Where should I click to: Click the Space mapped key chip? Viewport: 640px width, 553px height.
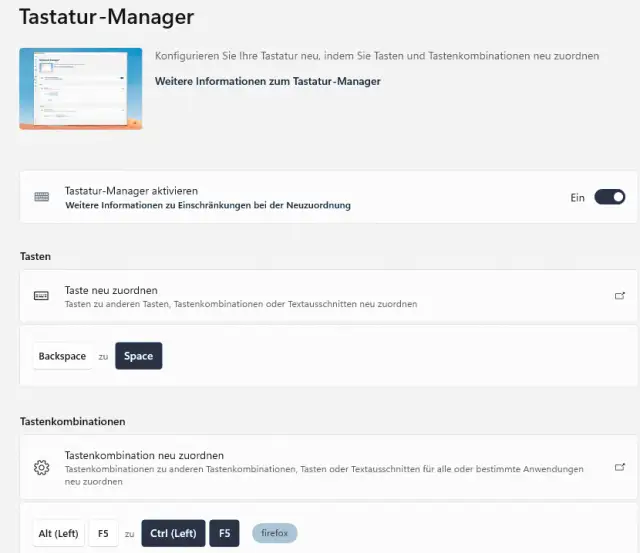tap(138, 356)
